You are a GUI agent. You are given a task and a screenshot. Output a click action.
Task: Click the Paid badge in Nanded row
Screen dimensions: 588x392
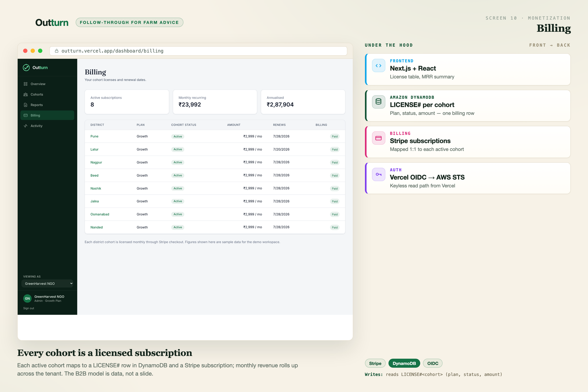click(x=335, y=227)
